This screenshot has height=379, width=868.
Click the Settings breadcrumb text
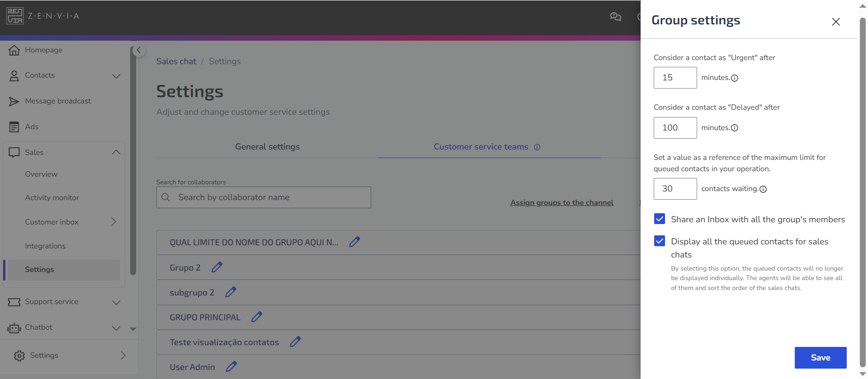coord(225,61)
